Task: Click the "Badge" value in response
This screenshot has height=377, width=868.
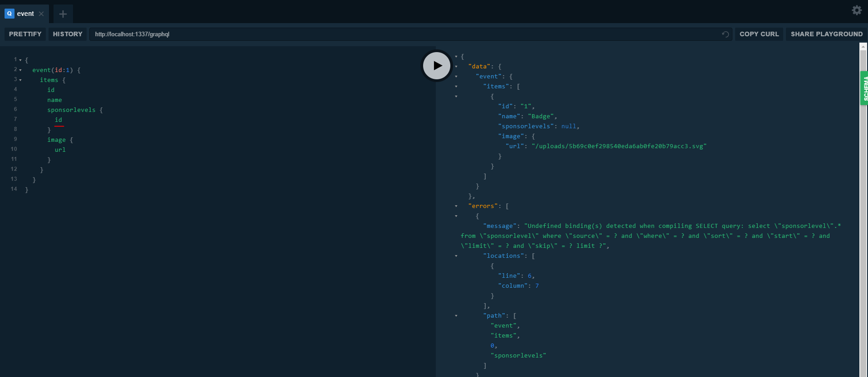Action: [541, 116]
